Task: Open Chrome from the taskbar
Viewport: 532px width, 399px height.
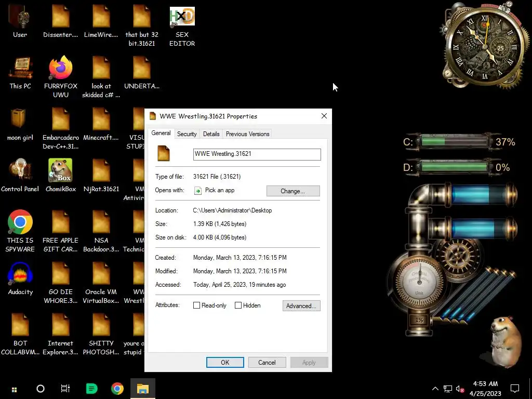Action: (x=117, y=389)
